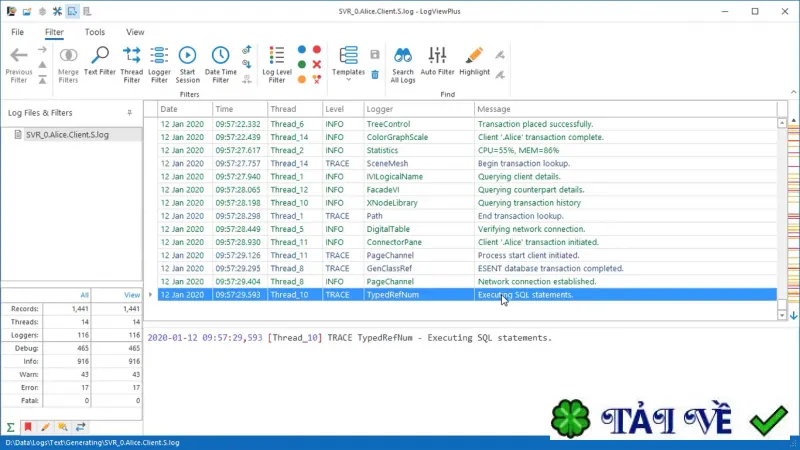Click the bookmark icon in bottom panel

[28, 427]
